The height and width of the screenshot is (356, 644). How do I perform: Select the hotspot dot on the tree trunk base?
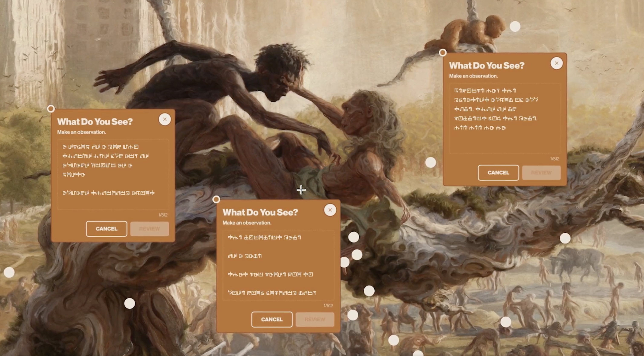point(130,303)
